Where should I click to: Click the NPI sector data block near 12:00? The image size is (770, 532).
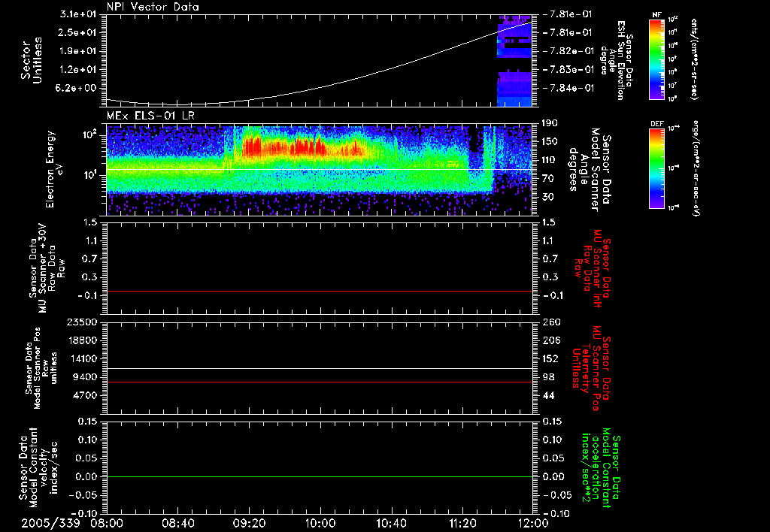pos(514,60)
